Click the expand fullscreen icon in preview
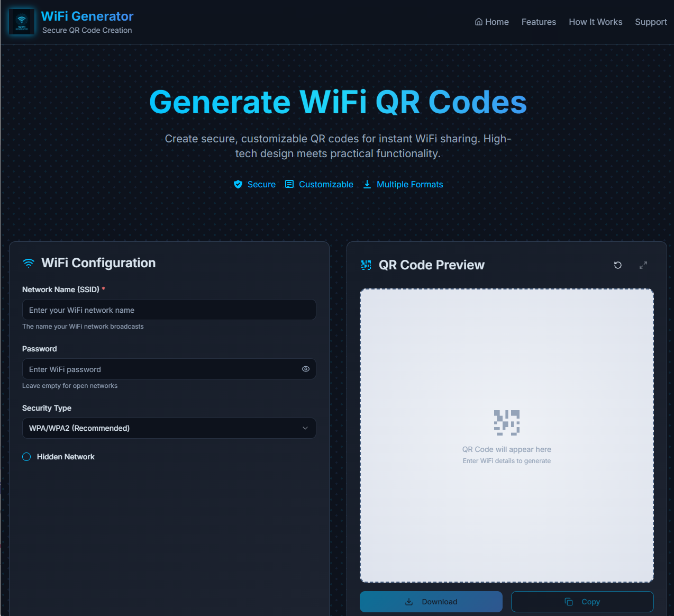Viewport: 674px width, 616px height. (643, 265)
